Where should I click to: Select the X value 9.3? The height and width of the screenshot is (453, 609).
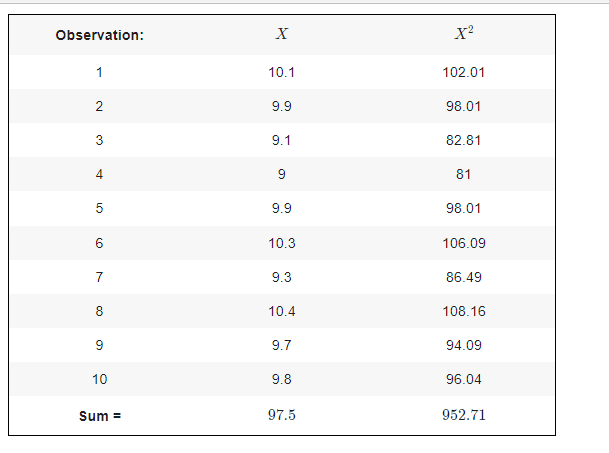pyautogui.click(x=281, y=277)
